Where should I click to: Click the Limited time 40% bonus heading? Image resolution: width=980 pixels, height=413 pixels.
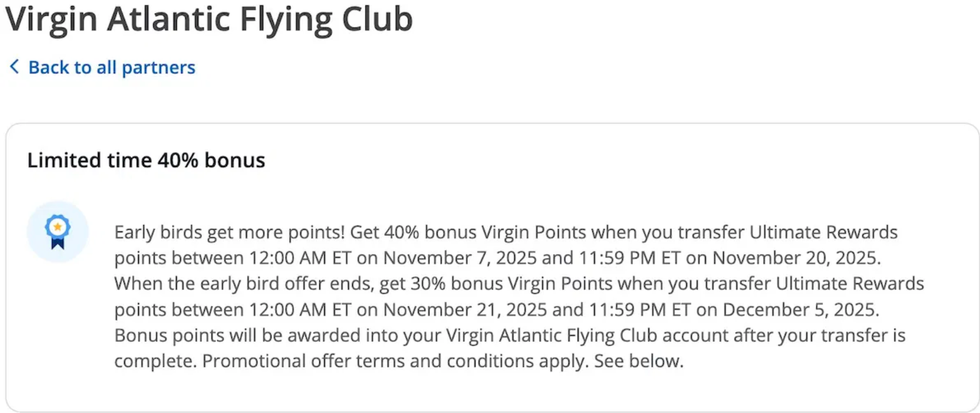pos(146,160)
